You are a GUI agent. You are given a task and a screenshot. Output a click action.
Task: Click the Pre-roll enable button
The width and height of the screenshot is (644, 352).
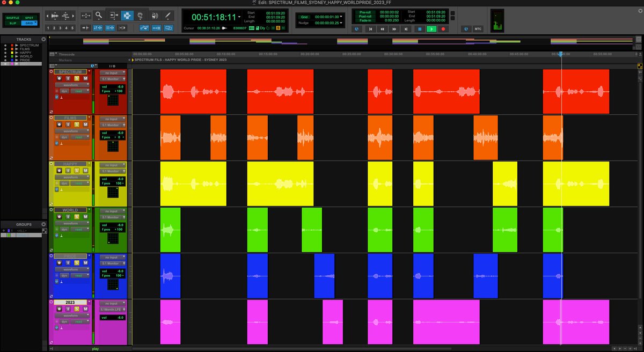tap(365, 12)
